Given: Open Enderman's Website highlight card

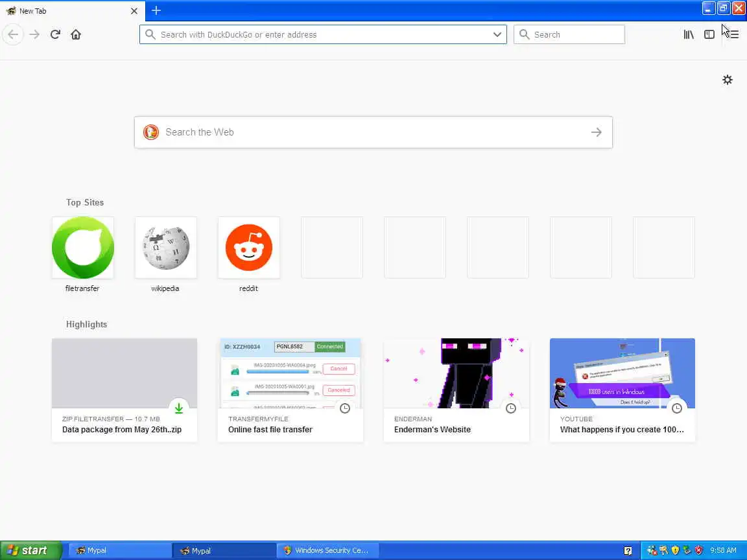Looking at the screenshot, I should tap(456, 390).
